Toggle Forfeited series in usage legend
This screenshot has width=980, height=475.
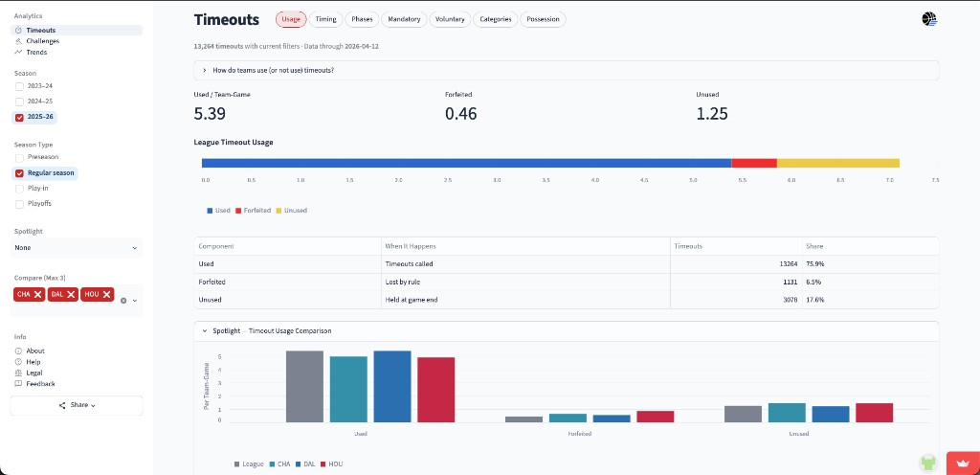click(x=253, y=211)
